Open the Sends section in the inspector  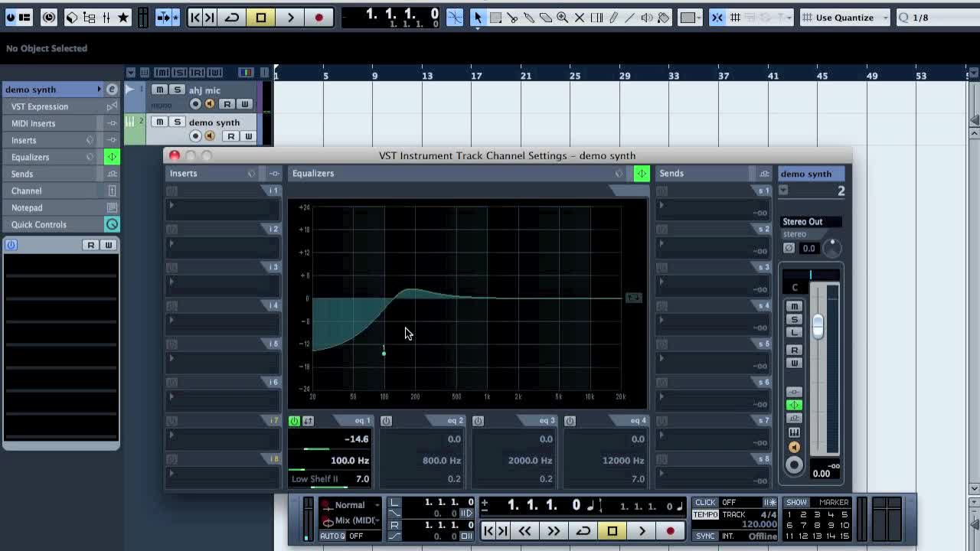22,174
